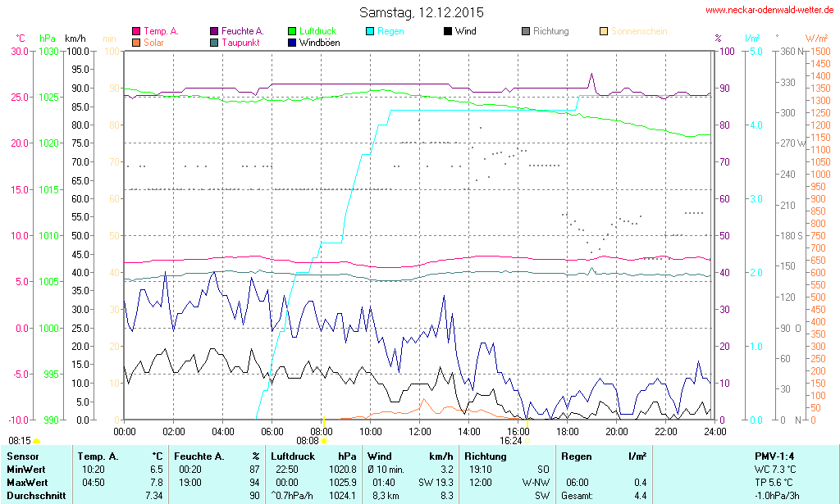Click the PMV-1:4 header in table
Image resolution: width=840 pixels, height=504 pixels.
pos(774,456)
